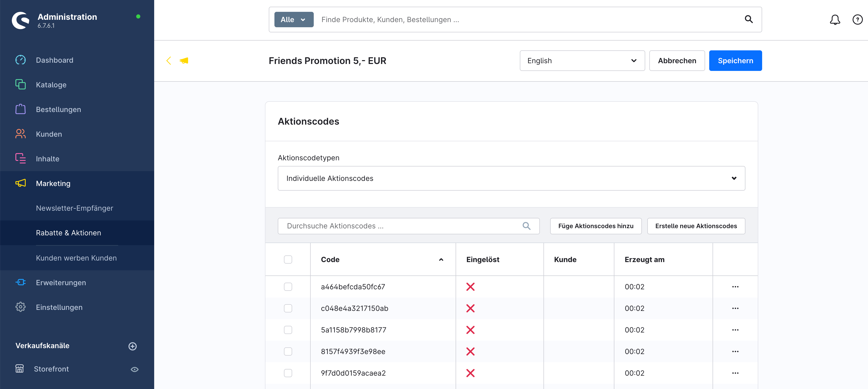Open the English language dropdown
This screenshot has height=389, width=868.
pos(582,61)
